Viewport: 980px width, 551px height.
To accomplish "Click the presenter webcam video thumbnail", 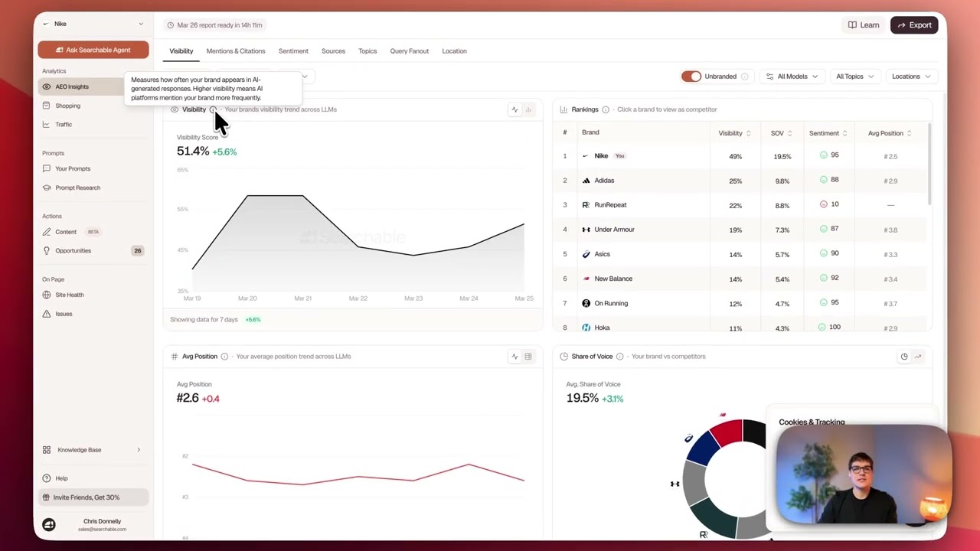I will click(x=864, y=475).
